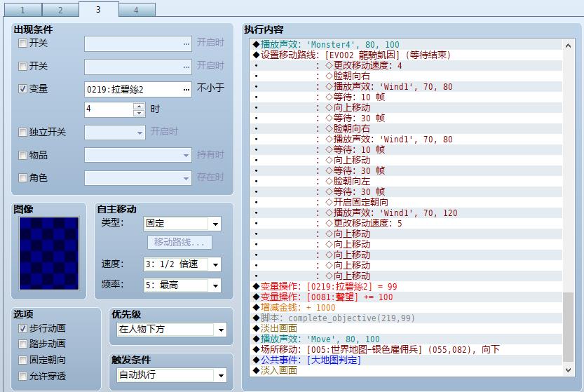Open the 速度 speed dropdown
The height and width of the screenshot is (392, 584).
215,264
